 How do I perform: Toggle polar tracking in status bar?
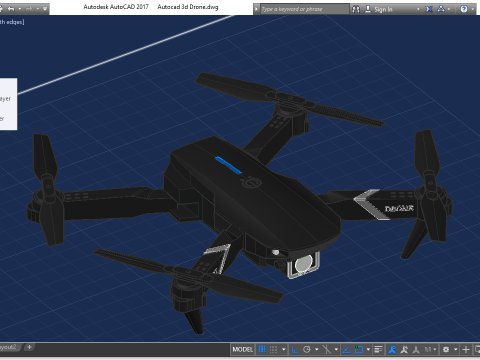click(307, 349)
